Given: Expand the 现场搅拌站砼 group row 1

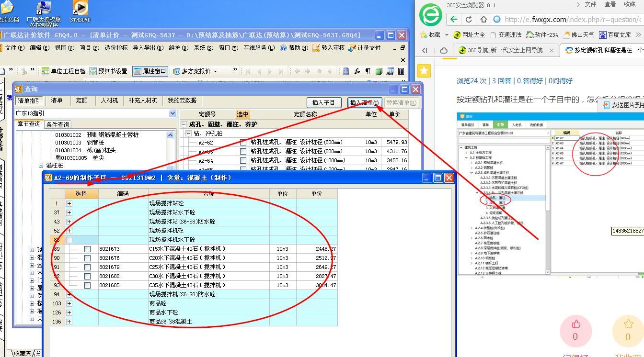Looking at the screenshot, I should (x=69, y=203).
